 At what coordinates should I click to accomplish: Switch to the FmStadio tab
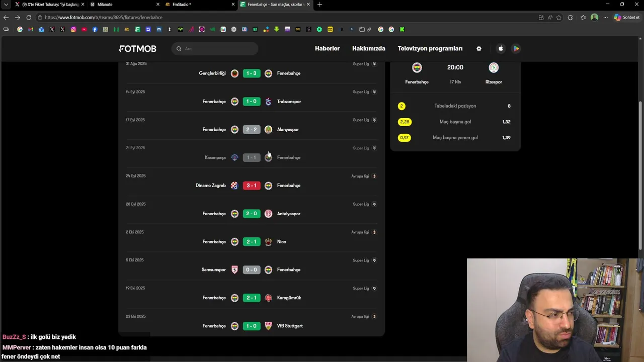point(199,5)
